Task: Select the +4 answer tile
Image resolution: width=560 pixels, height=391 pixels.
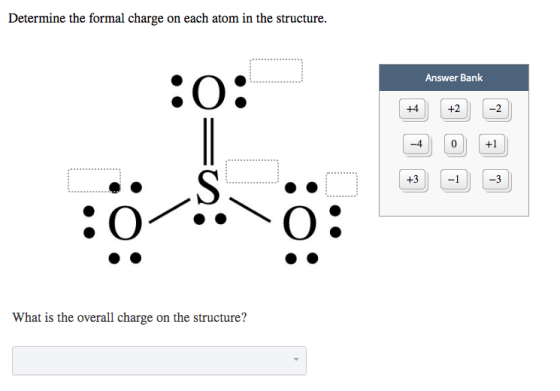Action: (412, 109)
